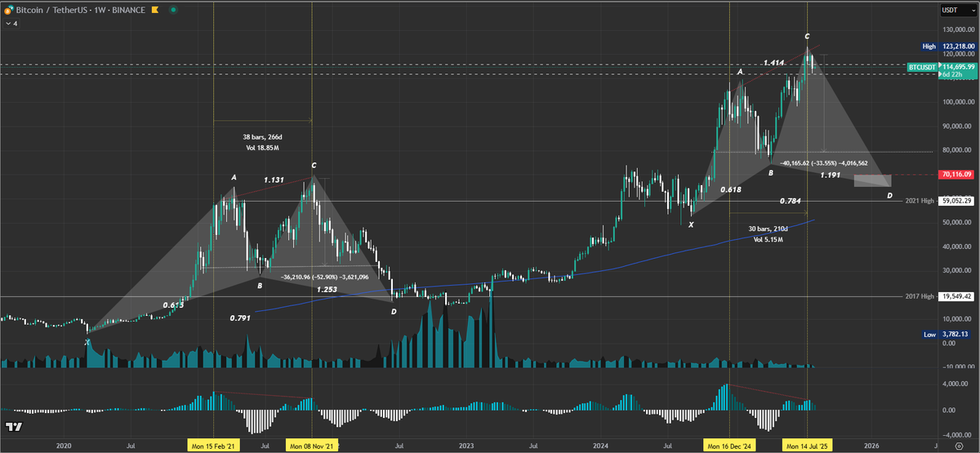This screenshot has height=453, width=980.
Task: Click the 2024 label on time axis
Action: click(600, 446)
